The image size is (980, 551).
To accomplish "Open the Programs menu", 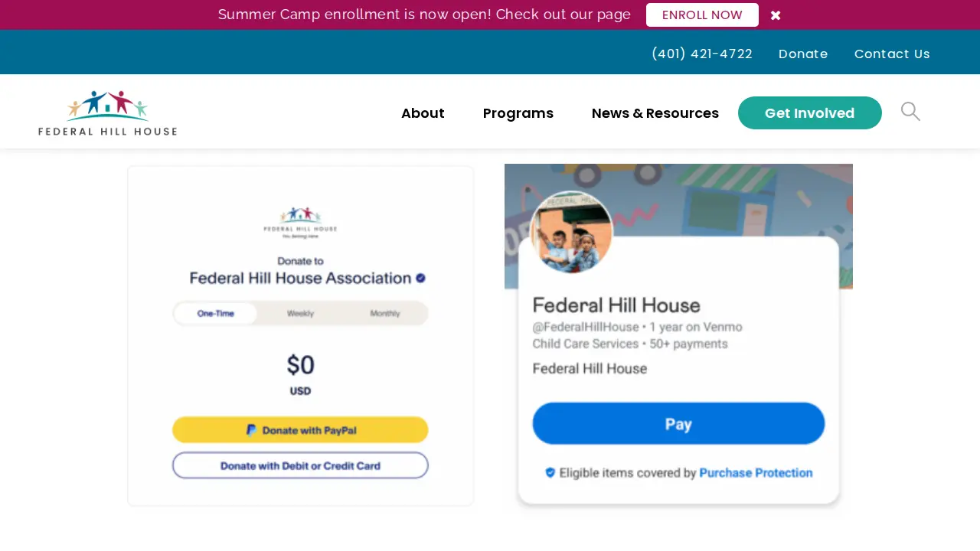I will pos(518,113).
